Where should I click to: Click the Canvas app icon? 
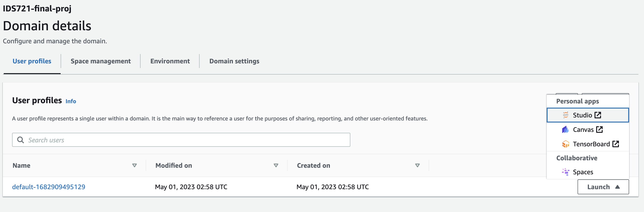pyautogui.click(x=565, y=130)
